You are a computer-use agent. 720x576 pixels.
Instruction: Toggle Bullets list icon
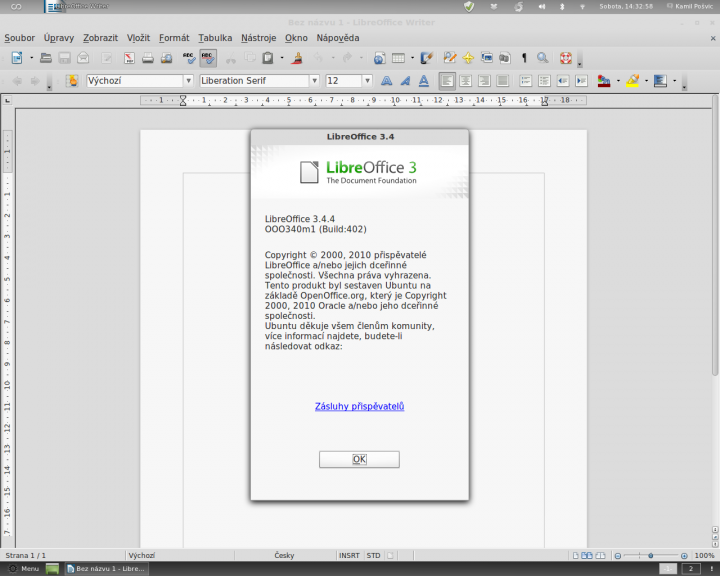click(x=544, y=81)
